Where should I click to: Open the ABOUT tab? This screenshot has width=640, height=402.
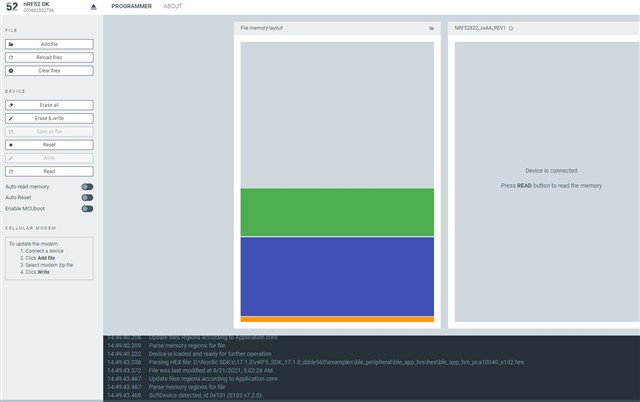[x=173, y=6]
